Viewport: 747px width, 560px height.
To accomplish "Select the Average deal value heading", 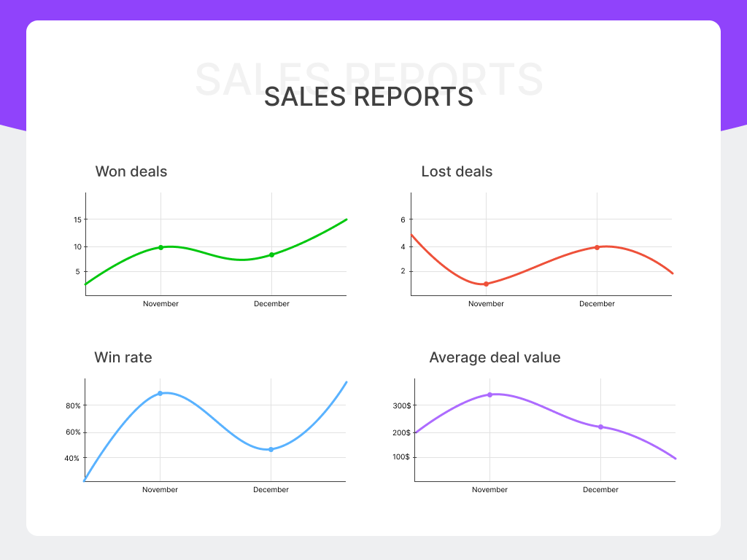I will point(495,357).
